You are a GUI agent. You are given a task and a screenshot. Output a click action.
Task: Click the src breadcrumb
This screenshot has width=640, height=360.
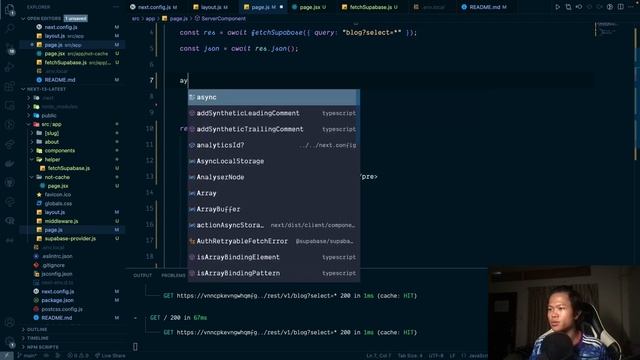point(136,19)
